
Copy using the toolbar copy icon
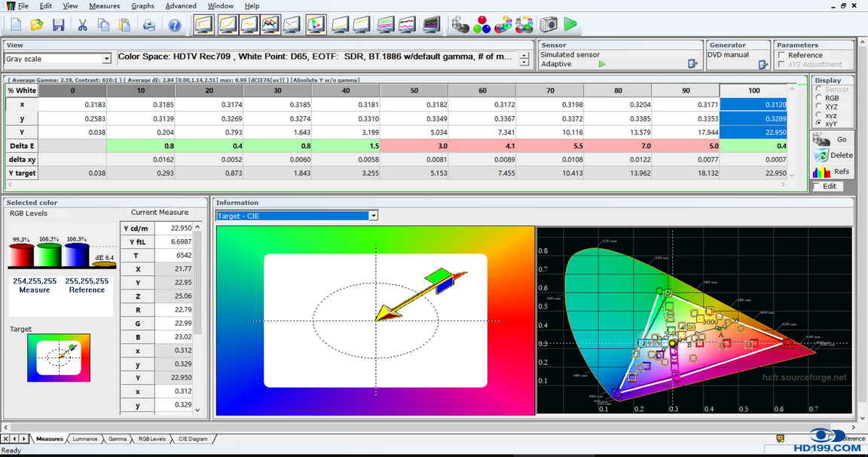click(103, 24)
